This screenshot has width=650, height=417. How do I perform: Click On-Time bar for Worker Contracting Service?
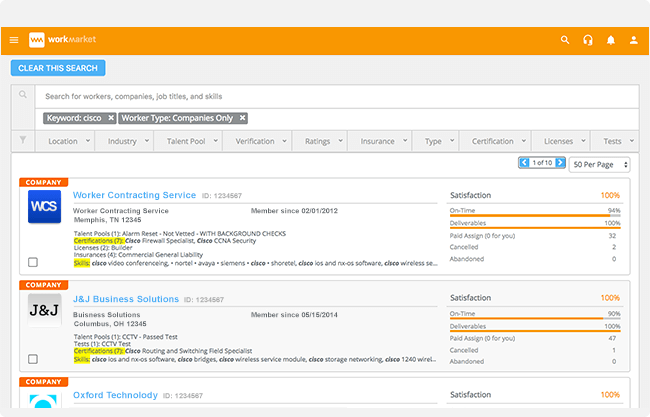(x=535, y=216)
